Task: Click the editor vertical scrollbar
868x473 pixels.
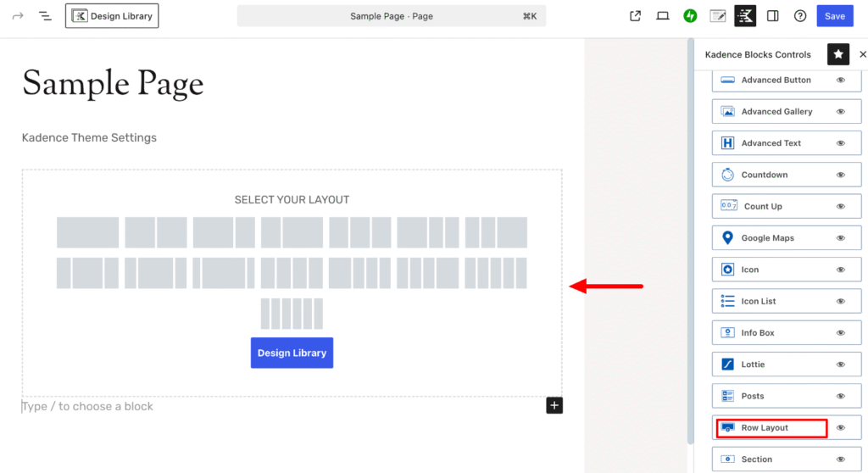Action: tap(690, 241)
